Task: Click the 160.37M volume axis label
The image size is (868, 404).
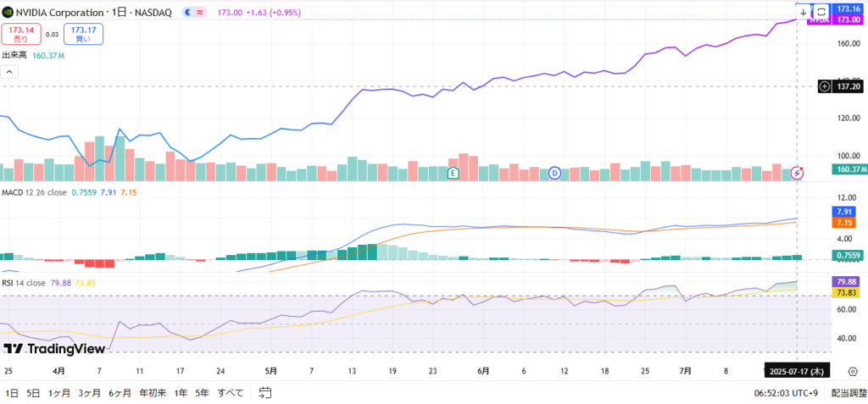Action: pyautogui.click(x=849, y=169)
